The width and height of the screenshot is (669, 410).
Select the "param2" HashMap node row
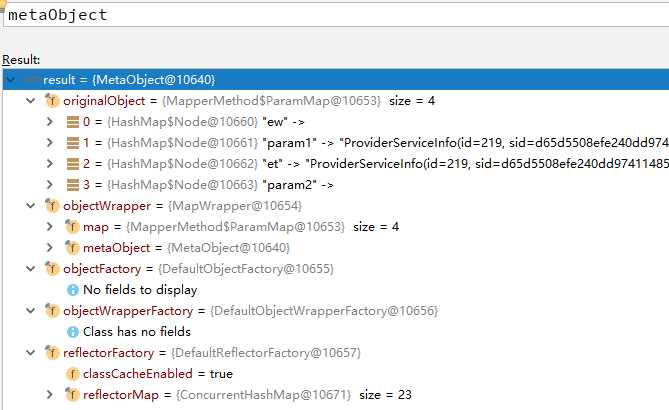tap(200, 184)
